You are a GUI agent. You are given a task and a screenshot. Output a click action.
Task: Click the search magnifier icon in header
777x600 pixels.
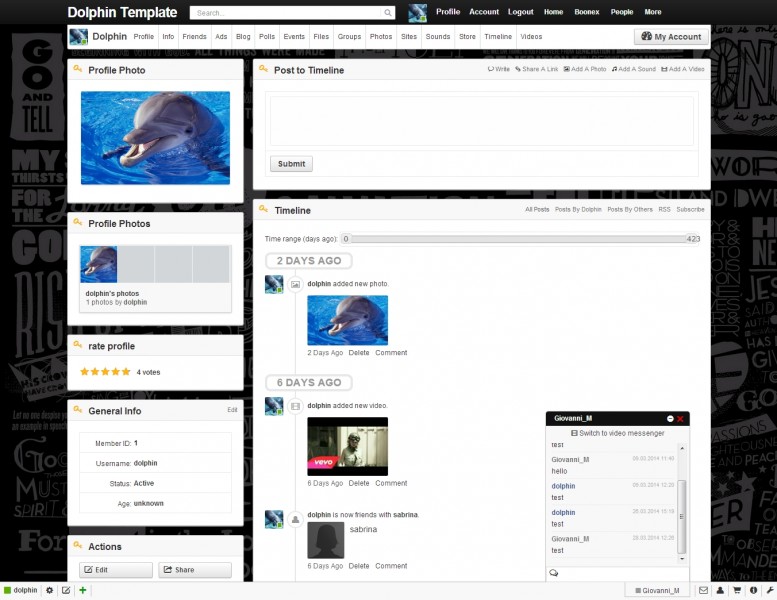click(388, 13)
